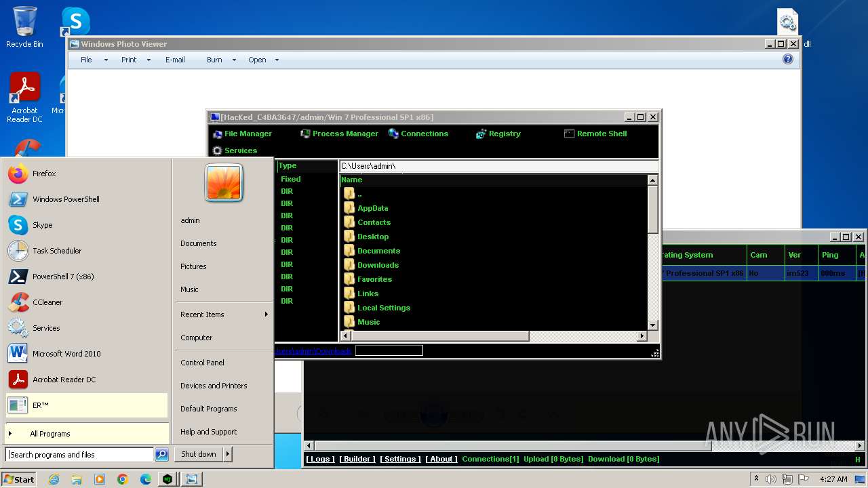Click the file list vertical scrollbar down arrow

652,325
